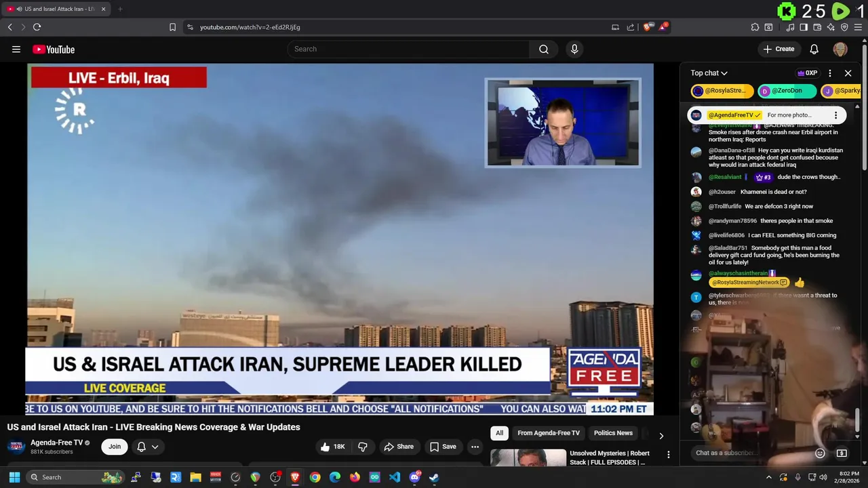Click the Join membership button
Viewport: 868px width, 488px height.
tap(115, 447)
